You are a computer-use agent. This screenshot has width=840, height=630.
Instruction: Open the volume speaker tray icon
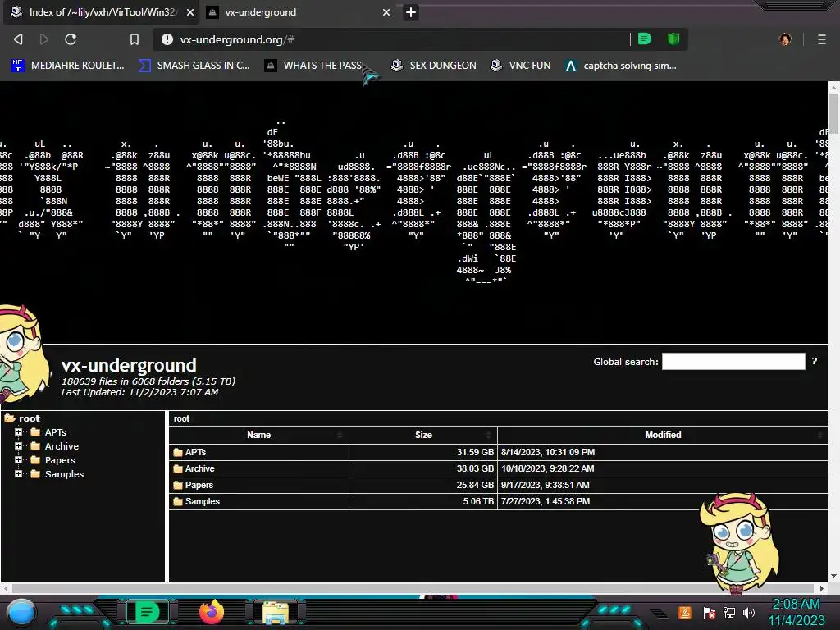coord(749,612)
